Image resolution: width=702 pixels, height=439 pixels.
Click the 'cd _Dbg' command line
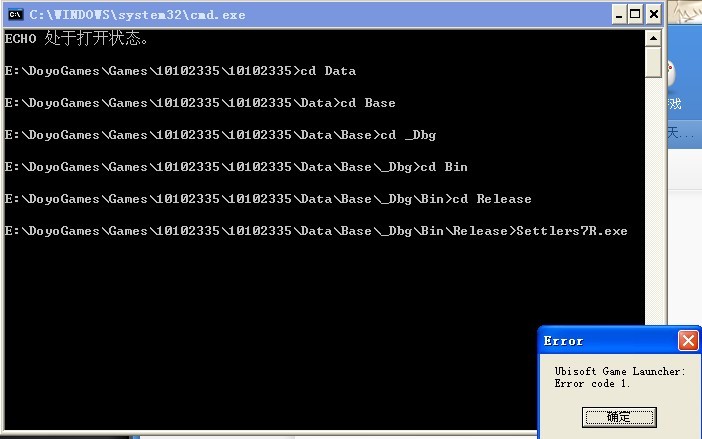(x=220, y=135)
